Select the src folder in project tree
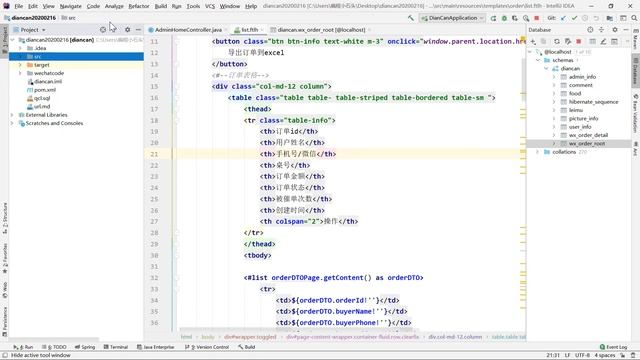Image resolution: width=640 pixels, height=360 pixels. 76,56
